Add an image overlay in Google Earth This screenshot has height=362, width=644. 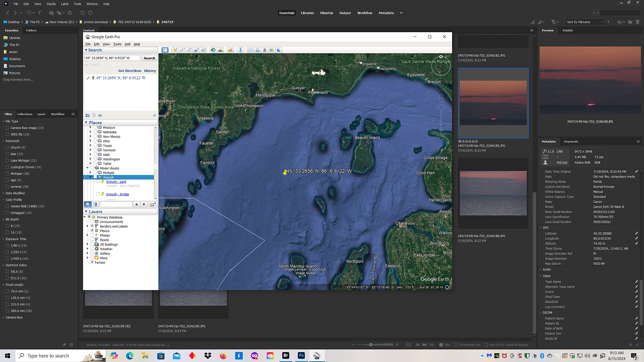(x=196, y=50)
